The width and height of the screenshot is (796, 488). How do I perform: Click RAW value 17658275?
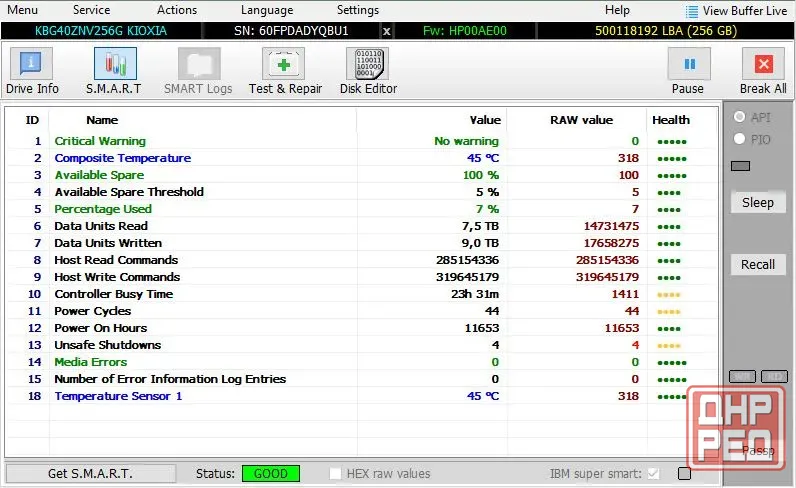pyautogui.click(x=611, y=243)
